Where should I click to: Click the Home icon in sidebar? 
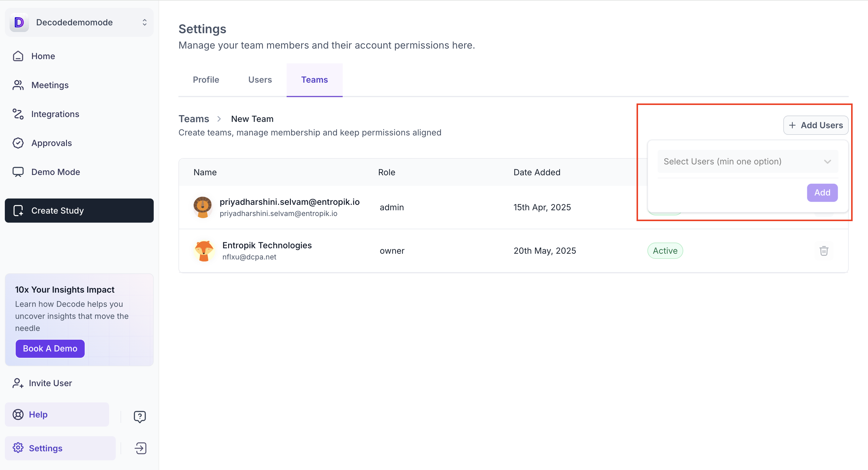point(18,56)
